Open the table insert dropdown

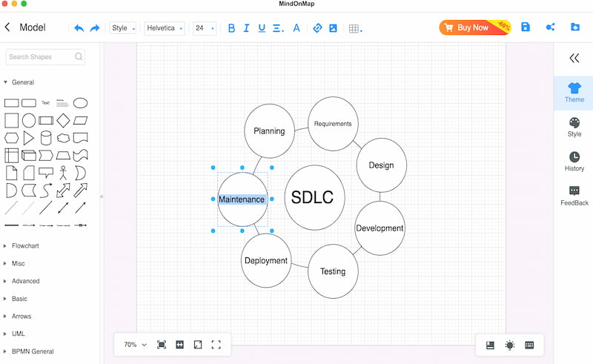coord(356,28)
